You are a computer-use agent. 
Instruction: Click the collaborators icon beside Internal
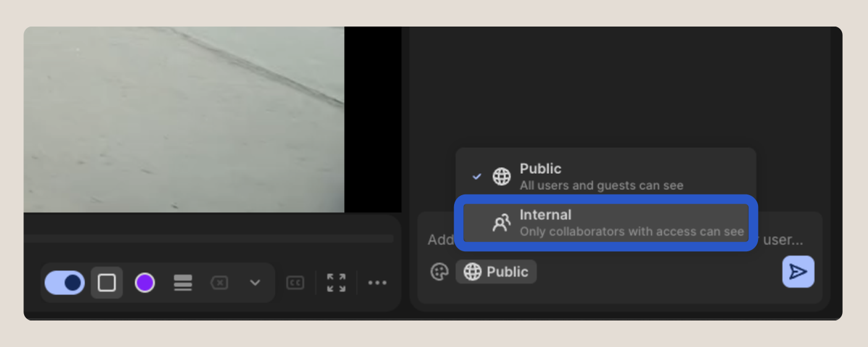point(501,223)
